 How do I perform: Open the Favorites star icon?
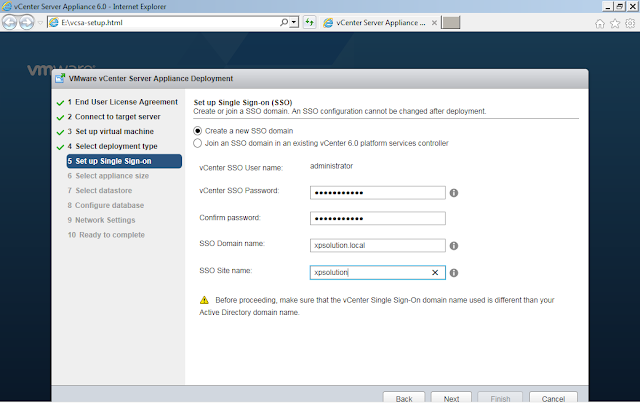[615, 24]
